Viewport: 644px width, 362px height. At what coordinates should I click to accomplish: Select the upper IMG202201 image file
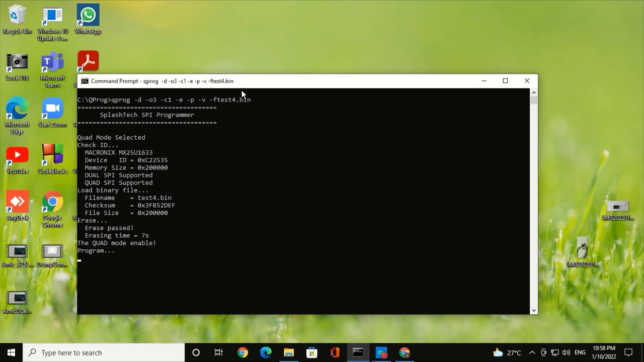pyautogui.click(x=618, y=210)
